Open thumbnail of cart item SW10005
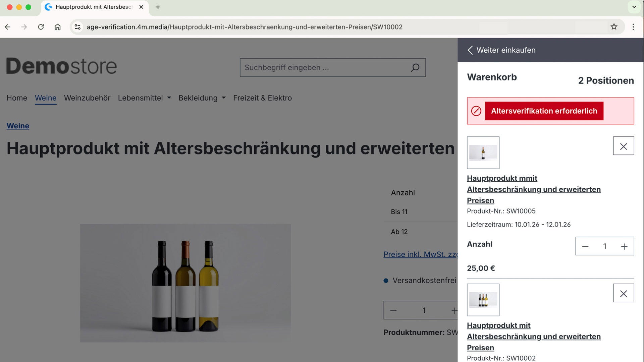 [483, 153]
